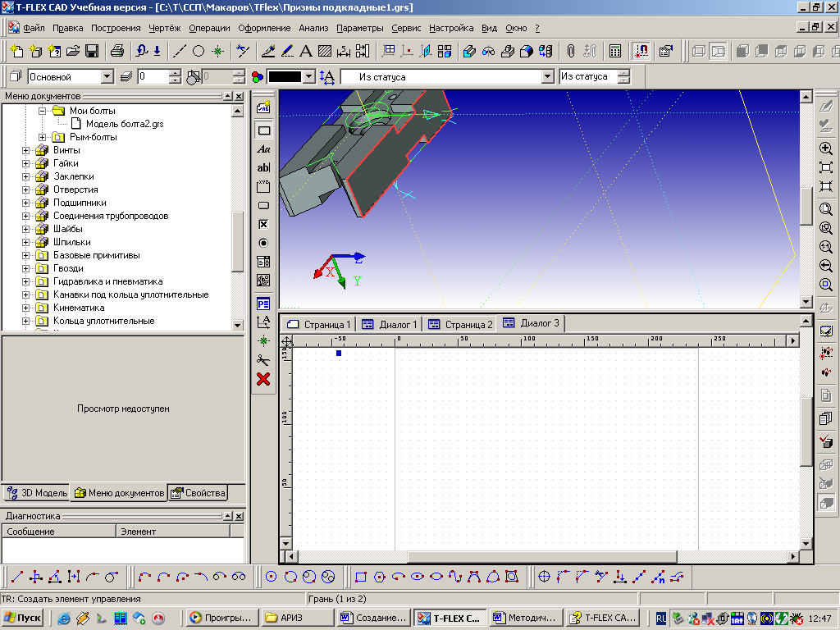Expand the Рым-болты folder
Image resolution: width=840 pixels, height=630 pixels.
(x=42, y=137)
